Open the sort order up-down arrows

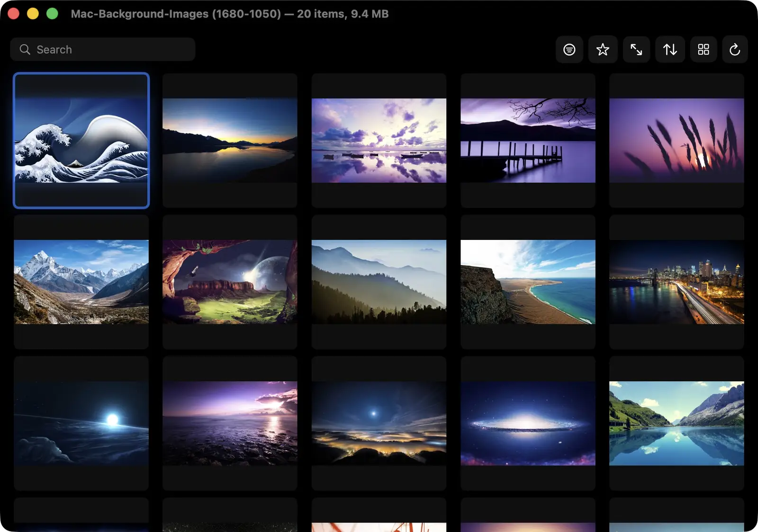pos(670,49)
